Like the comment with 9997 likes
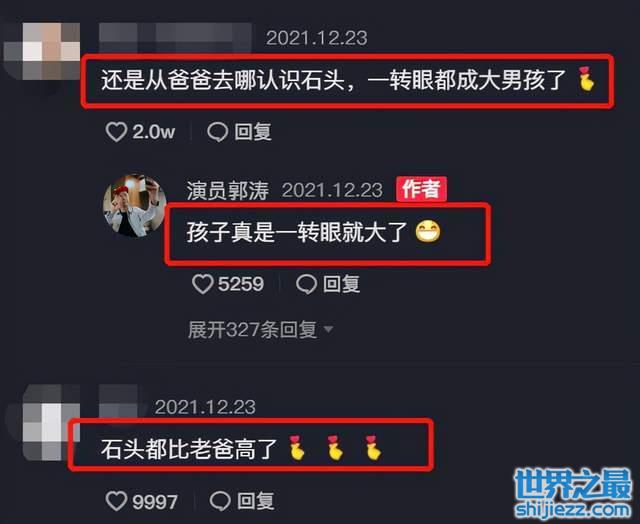 pos(116,501)
